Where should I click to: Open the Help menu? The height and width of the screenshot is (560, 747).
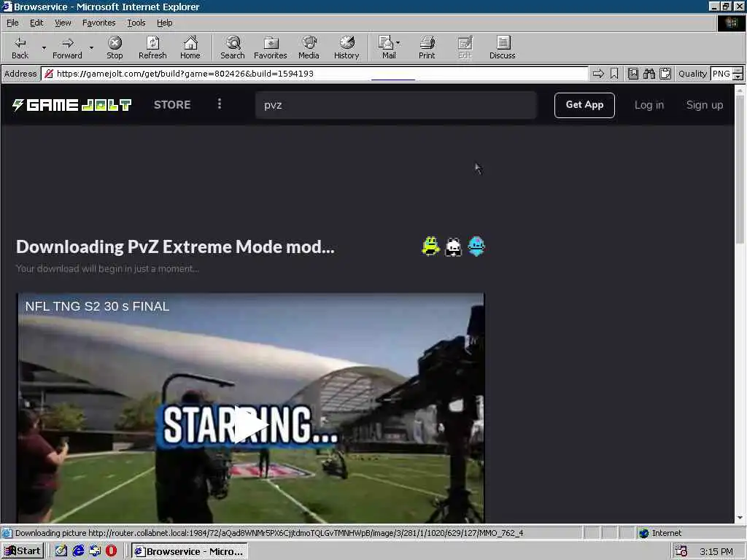164,23
